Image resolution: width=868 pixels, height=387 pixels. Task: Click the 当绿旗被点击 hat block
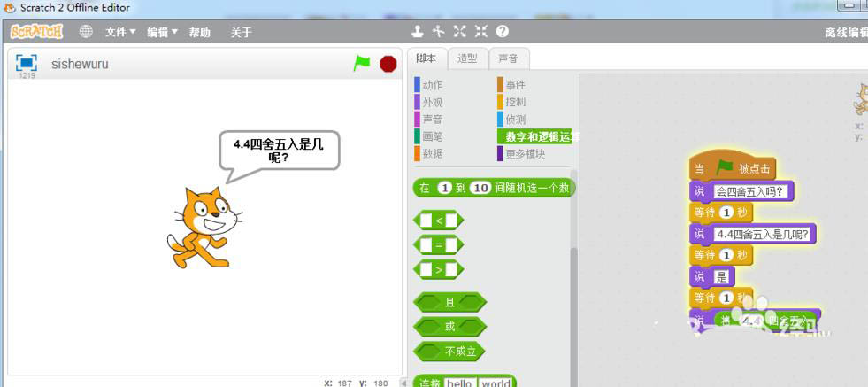coord(733,166)
